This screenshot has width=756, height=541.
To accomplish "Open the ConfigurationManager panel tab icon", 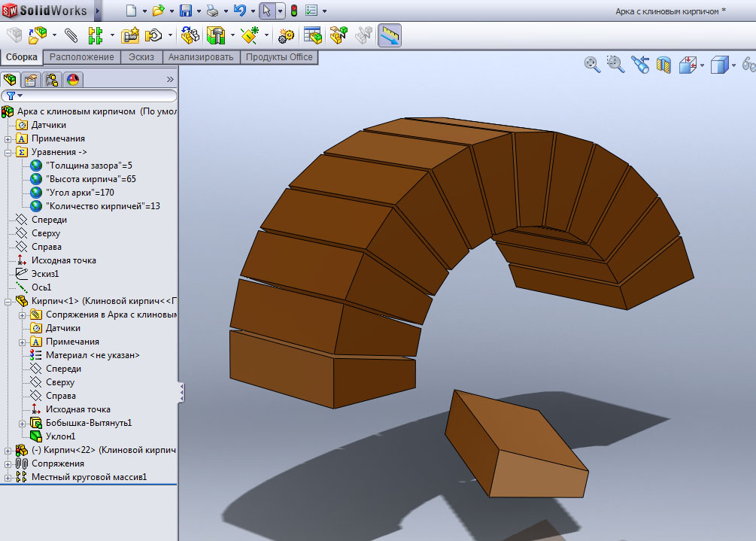I will click(x=52, y=80).
